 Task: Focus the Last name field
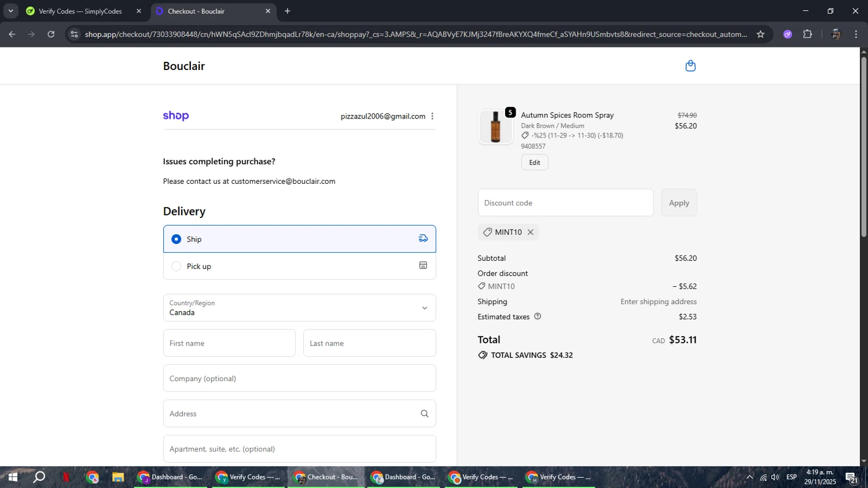click(x=369, y=343)
